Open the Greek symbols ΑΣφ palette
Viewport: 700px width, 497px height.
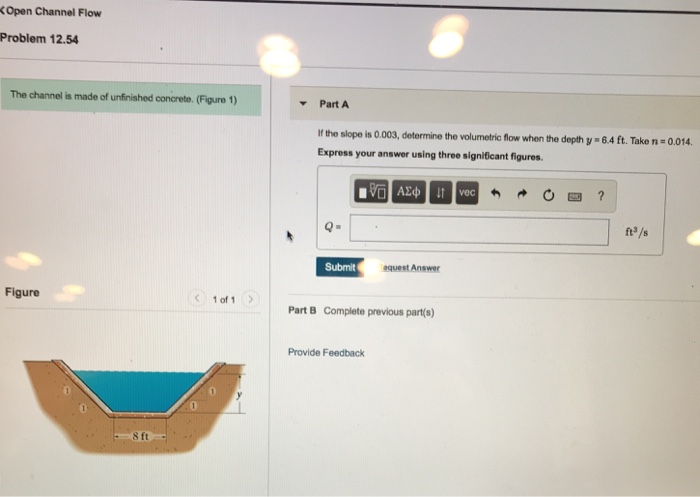[x=408, y=192]
